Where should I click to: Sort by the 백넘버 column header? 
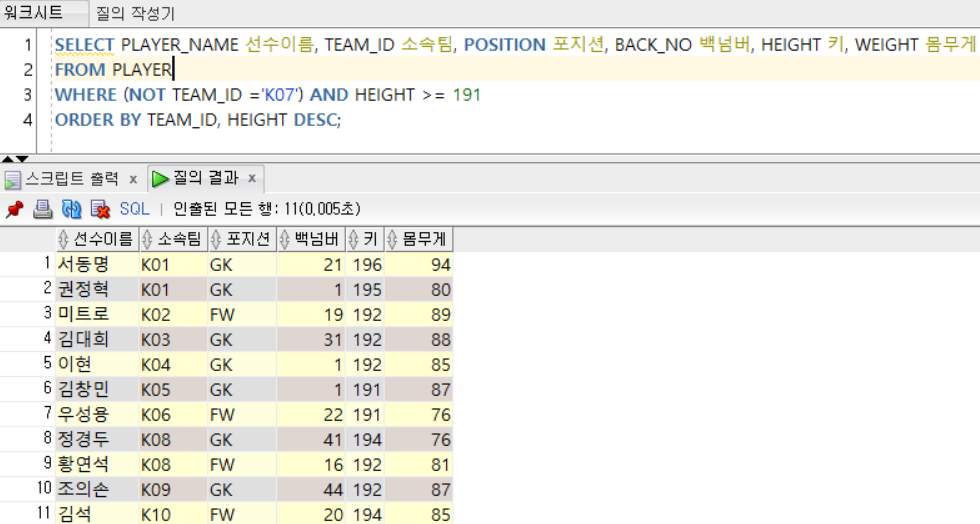(x=311, y=239)
